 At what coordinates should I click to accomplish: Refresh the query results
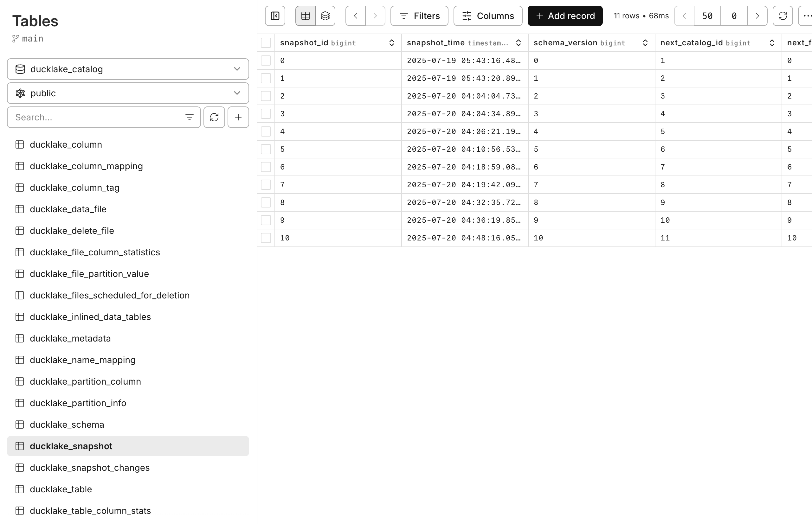click(x=783, y=16)
